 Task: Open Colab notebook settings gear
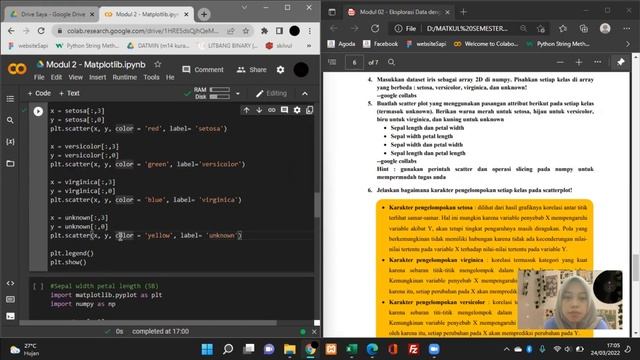(280, 70)
